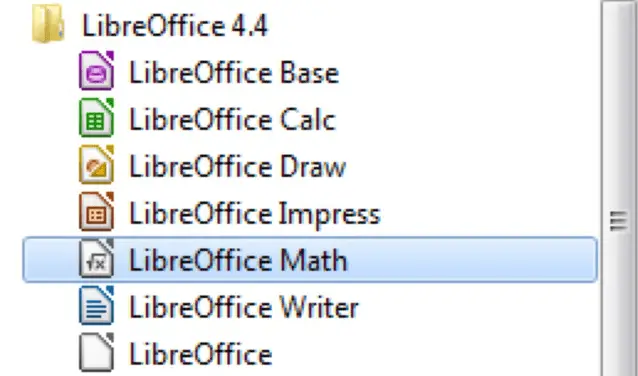Select the LibreOffice Draw text label

[x=237, y=167]
